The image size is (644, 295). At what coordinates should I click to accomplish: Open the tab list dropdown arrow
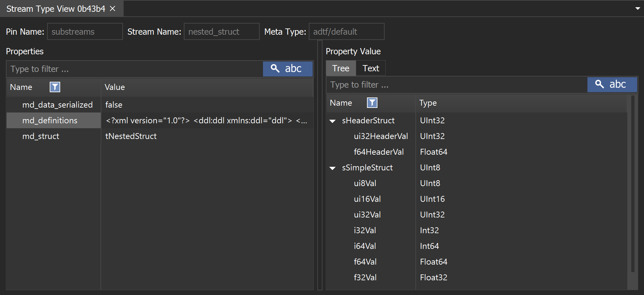637,9
